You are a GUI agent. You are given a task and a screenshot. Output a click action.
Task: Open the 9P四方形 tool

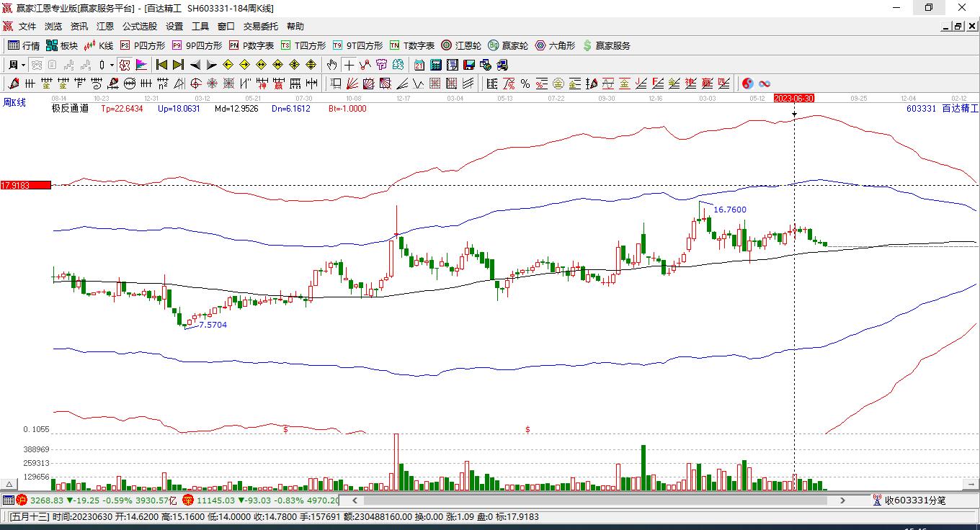click(x=197, y=45)
